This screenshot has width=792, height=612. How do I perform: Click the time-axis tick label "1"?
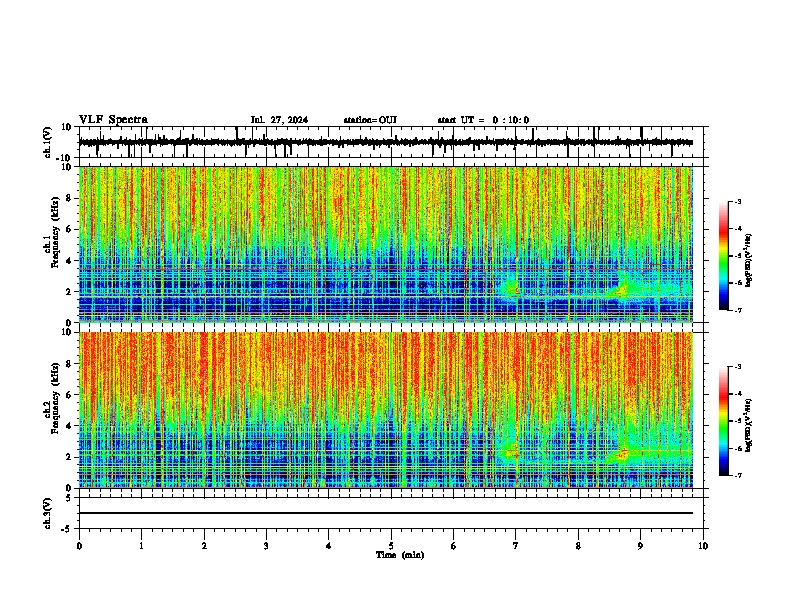141,546
